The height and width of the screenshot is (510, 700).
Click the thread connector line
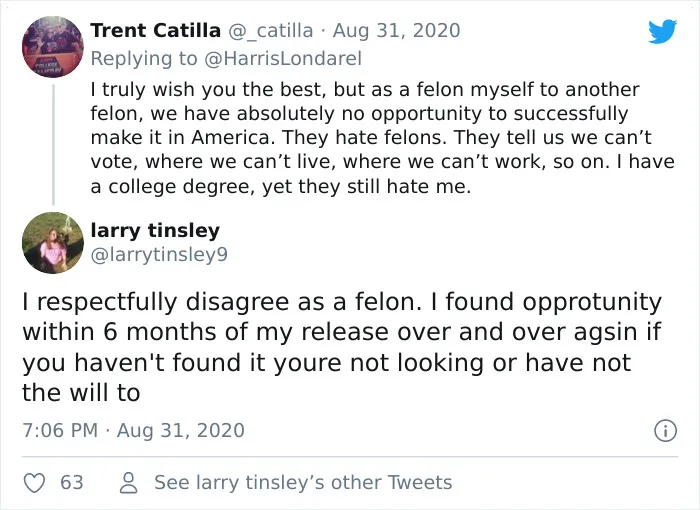pos(53,144)
